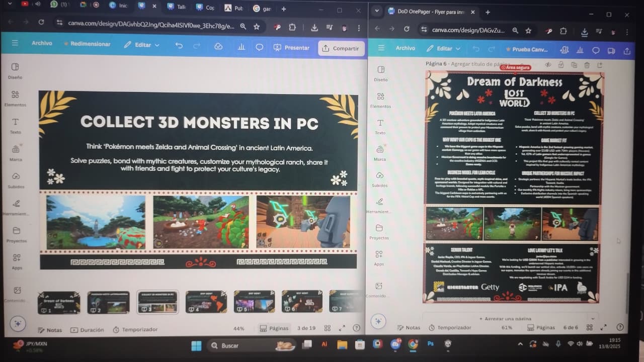This screenshot has height=362, width=644.
Task: Enter fullscreen in right window footer
Action: pos(604,327)
